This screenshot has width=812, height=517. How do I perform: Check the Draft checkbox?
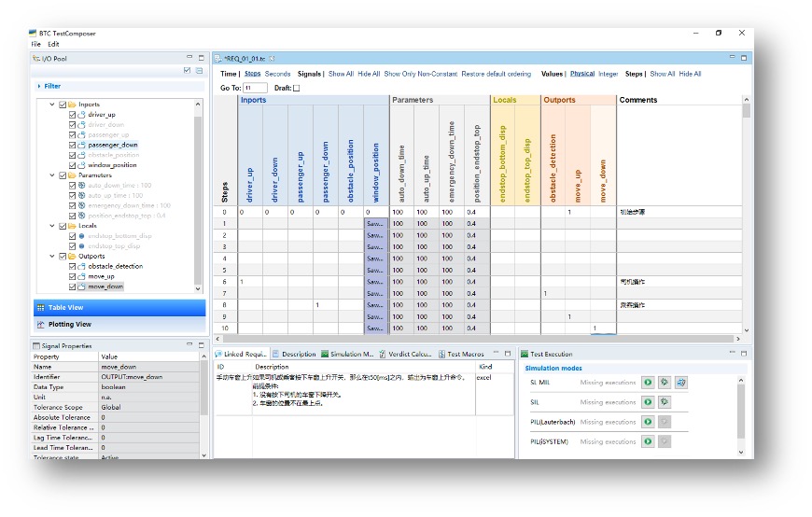point(296,88)
